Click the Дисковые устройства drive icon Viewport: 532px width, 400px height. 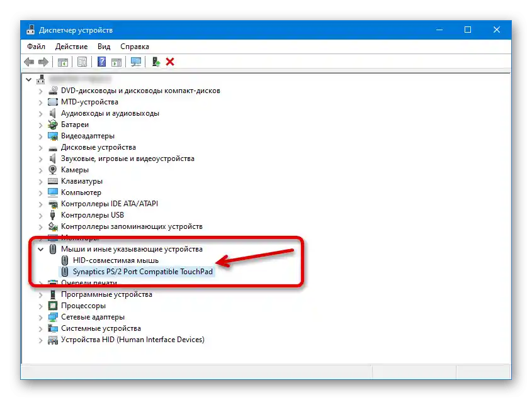(53, 147)
